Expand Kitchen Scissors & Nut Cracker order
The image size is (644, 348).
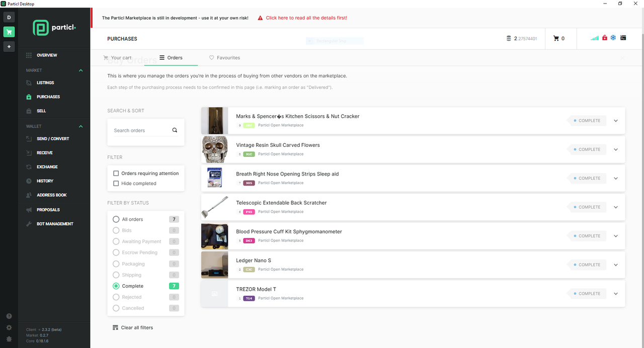pos(616,121)
